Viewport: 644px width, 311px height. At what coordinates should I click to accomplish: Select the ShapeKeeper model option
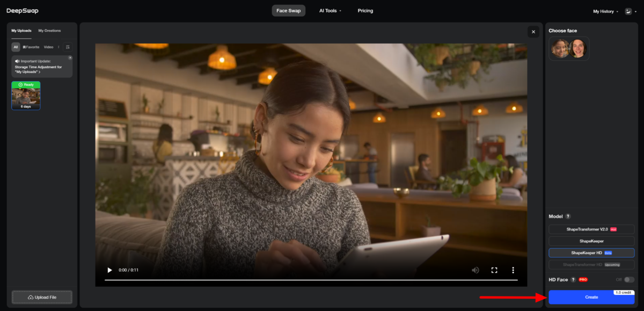point(591,241)
